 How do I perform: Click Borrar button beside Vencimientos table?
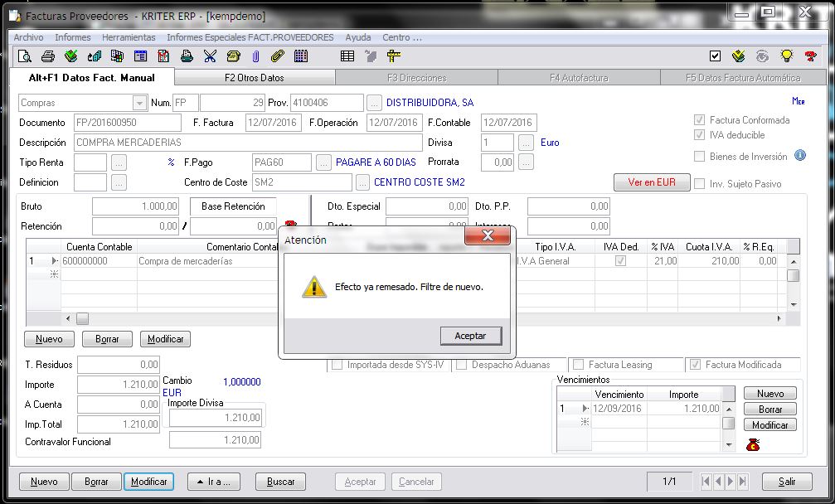tap(770, 409)
